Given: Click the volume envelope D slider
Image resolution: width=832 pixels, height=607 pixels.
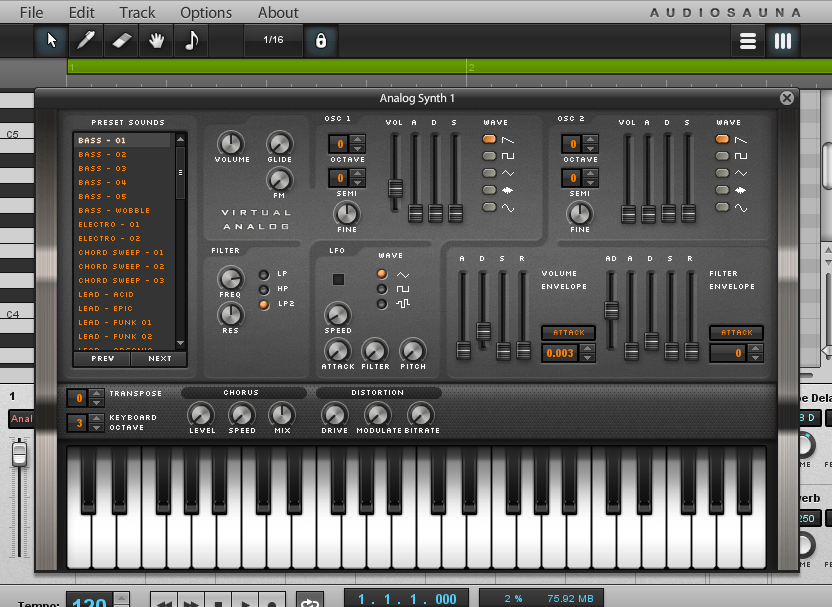Looking at the screenshot, I should pos(483,331).
